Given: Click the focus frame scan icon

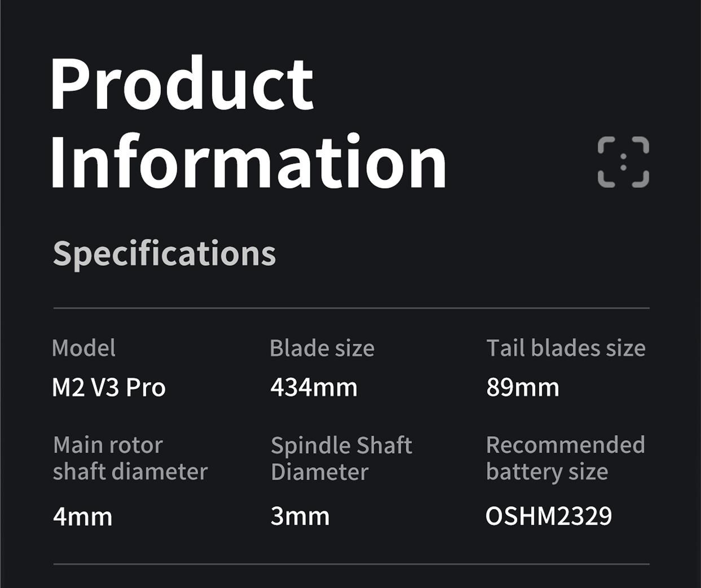Looking at the screenshot, I should tap(623, 162).
